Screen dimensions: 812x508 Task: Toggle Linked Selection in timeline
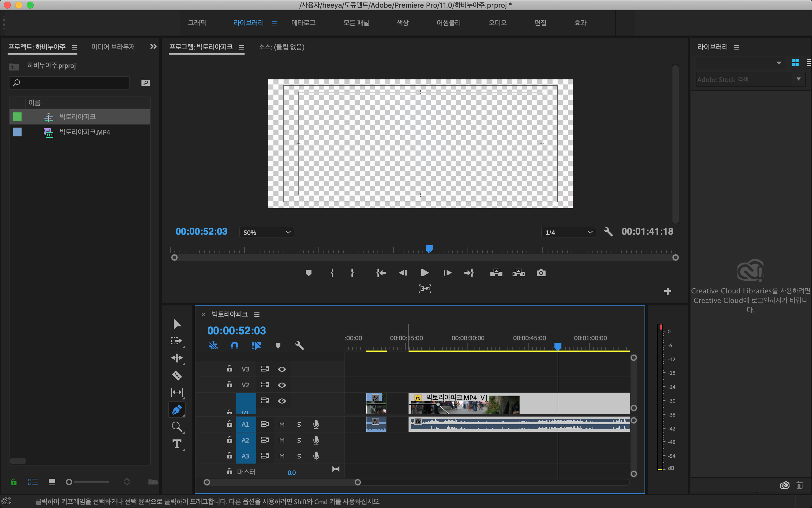[256, 345]
